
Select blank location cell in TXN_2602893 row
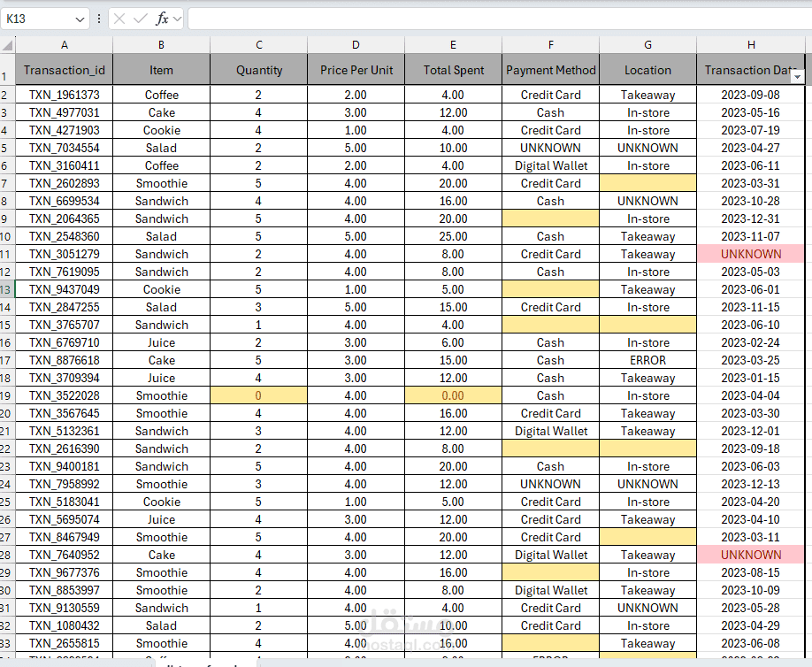point(647,183)
